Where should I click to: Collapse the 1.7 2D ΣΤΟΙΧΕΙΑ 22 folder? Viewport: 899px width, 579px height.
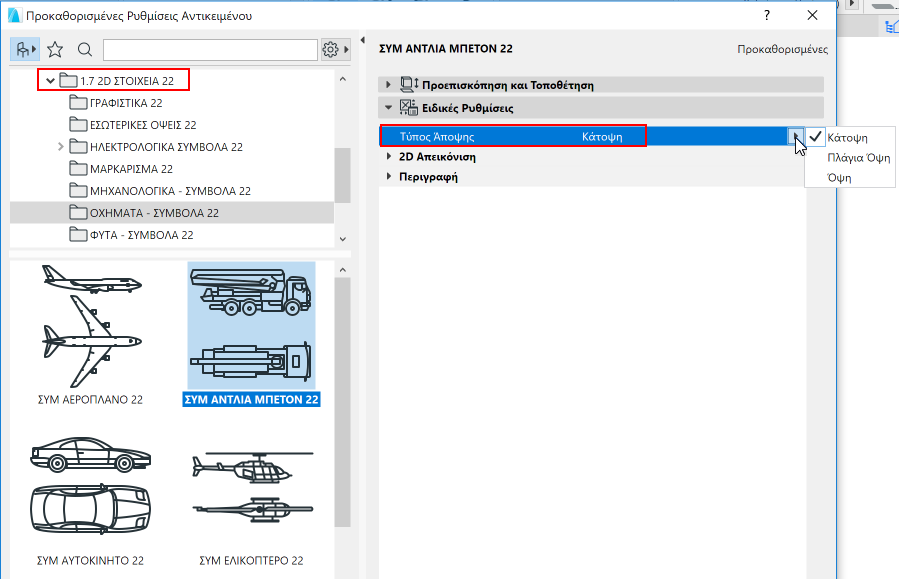tap(50, 81)
